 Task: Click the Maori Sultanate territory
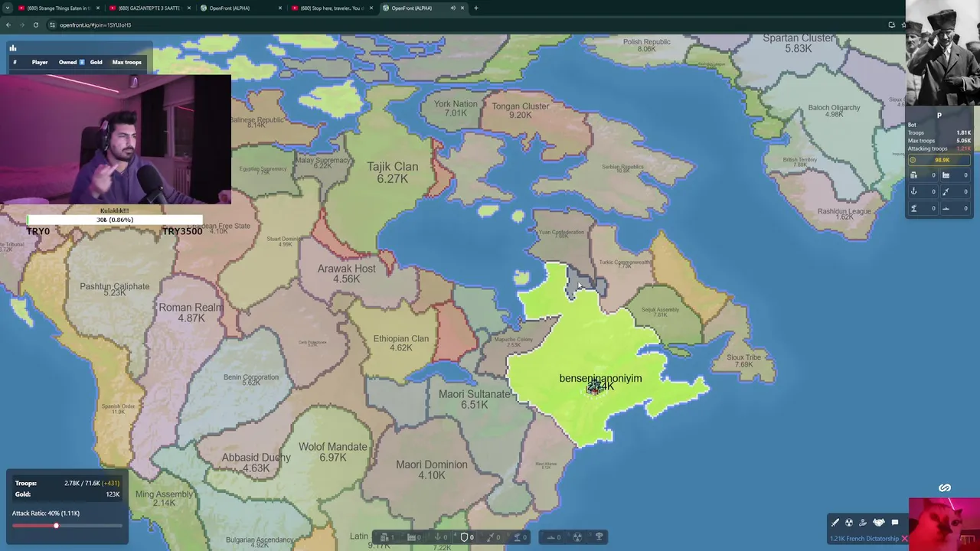click(474, 399)
